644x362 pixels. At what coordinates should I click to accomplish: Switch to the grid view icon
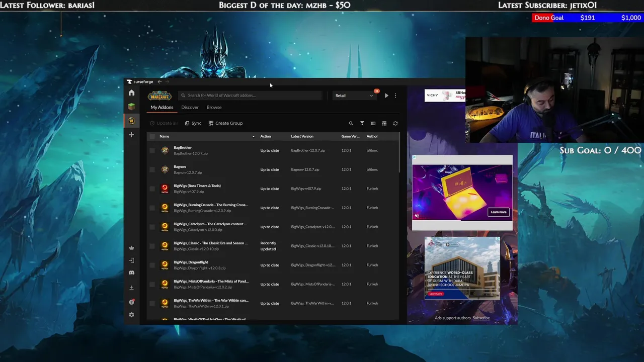(384, 123)
